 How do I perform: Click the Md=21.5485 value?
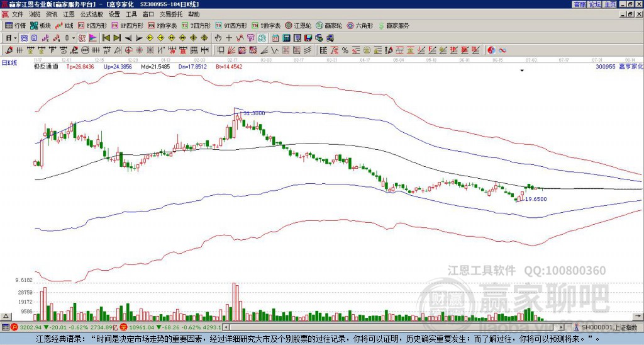[x=156, y=67]
